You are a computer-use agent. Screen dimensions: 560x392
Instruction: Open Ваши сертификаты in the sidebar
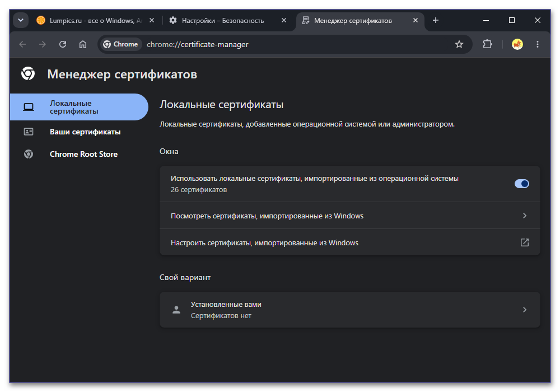coord(79,132)
